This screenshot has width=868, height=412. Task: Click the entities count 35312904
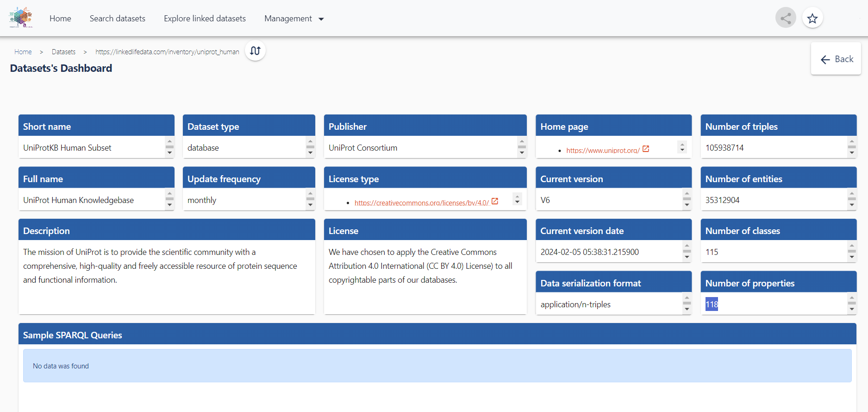click(723, 200)
